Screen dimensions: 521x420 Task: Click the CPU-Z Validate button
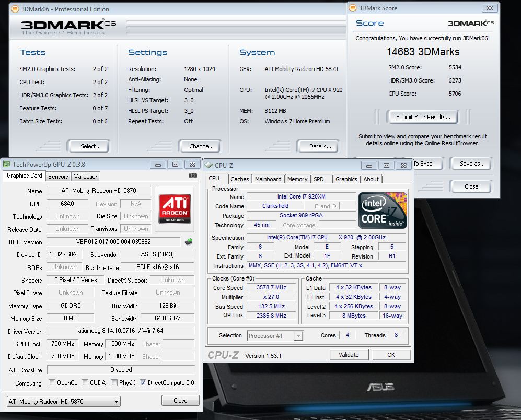coord(349,355)
